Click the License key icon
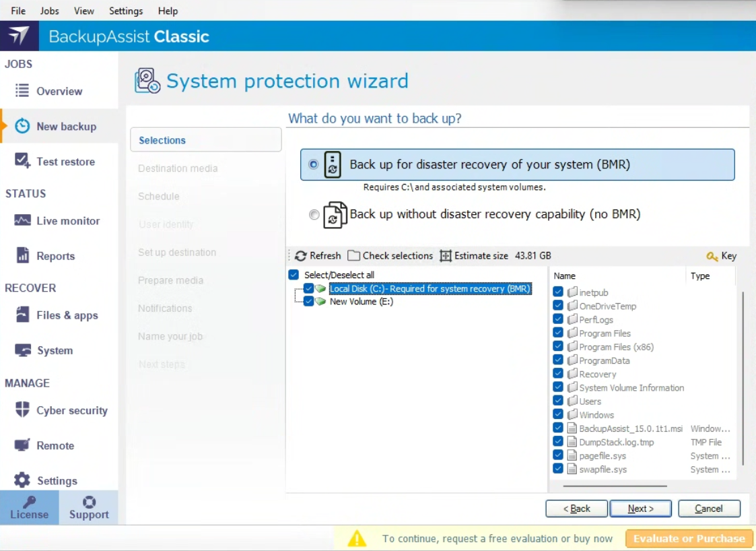Viewport: 756px width, 551px height. pyautogui.click(x=29, y=502)
